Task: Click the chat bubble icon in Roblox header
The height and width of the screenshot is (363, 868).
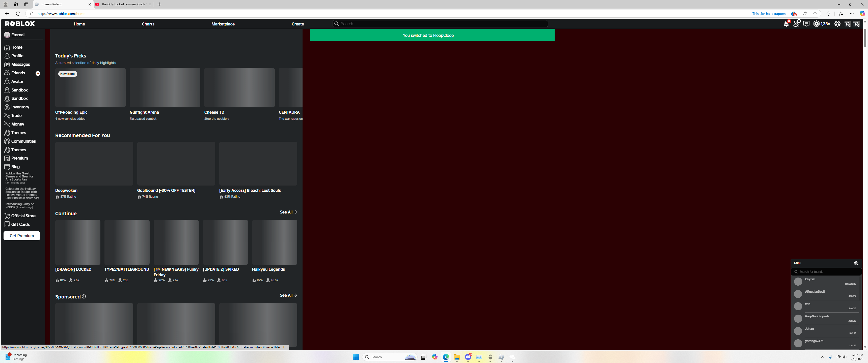Action: [x=806, y=24]
